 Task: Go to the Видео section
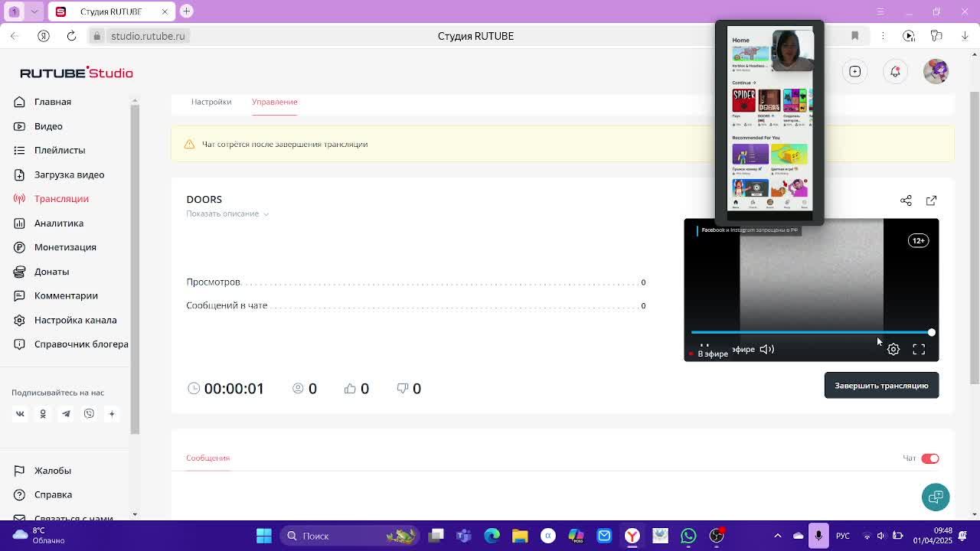48,126
